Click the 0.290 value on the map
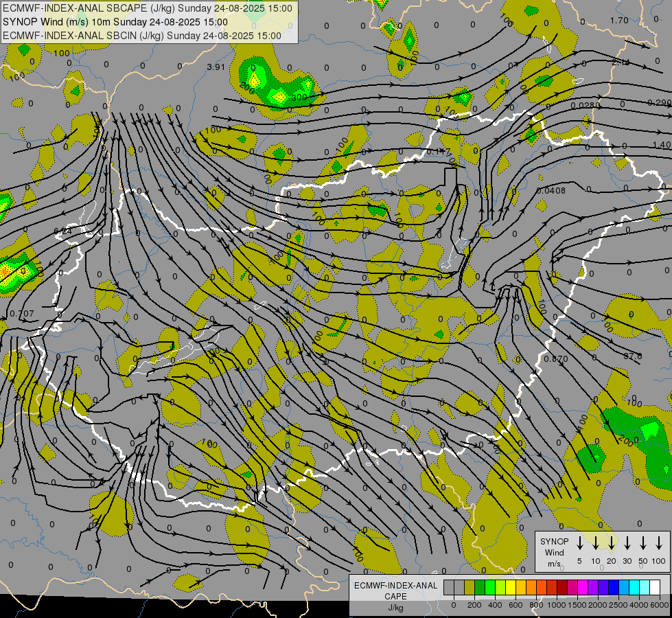This screenshot has width=672, height=618. pyautogui.click(x=660, y=102)
